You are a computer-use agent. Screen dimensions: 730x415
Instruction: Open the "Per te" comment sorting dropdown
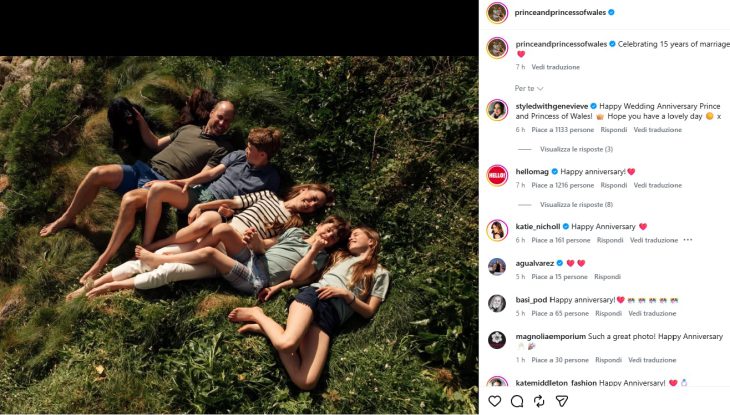tap(527, 88)
